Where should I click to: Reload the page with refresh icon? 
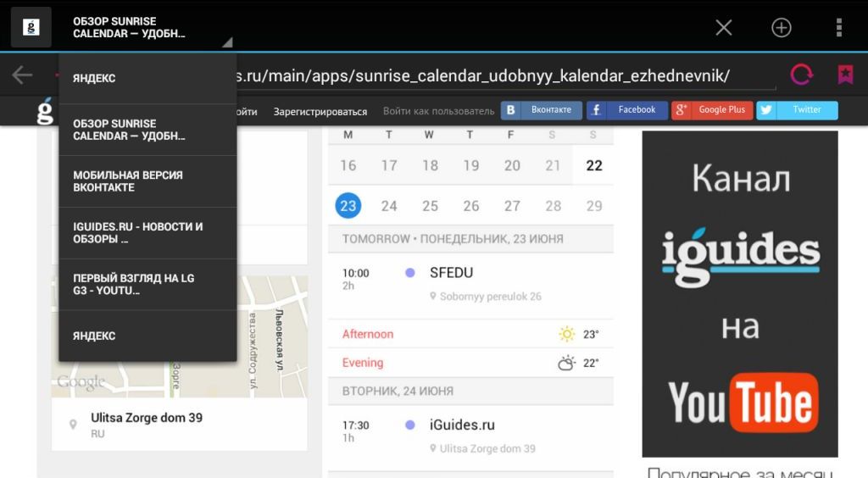(802, 74)
